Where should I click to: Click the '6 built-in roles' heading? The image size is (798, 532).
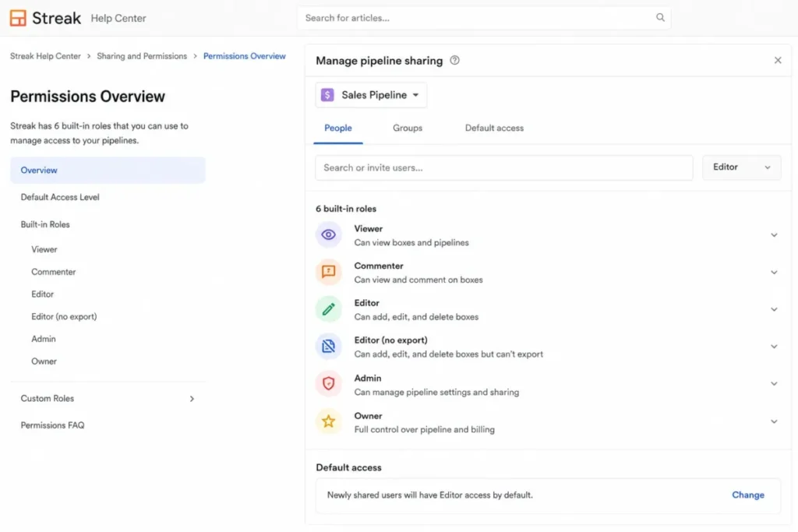pos(346,209)
